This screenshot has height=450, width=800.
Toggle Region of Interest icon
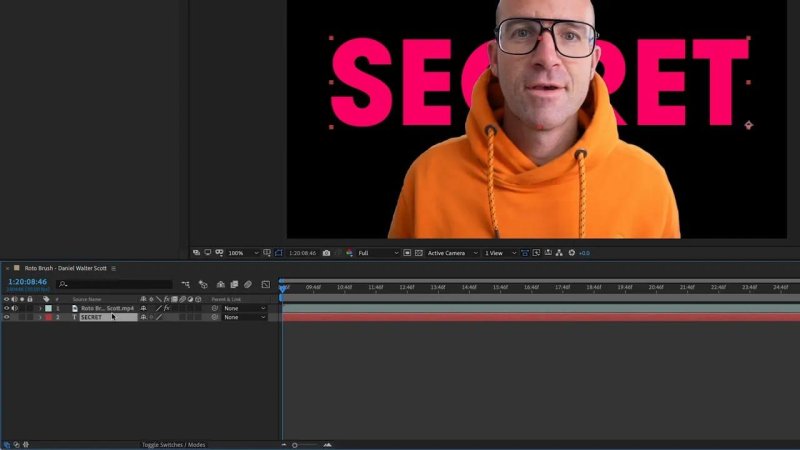(407, 253)
